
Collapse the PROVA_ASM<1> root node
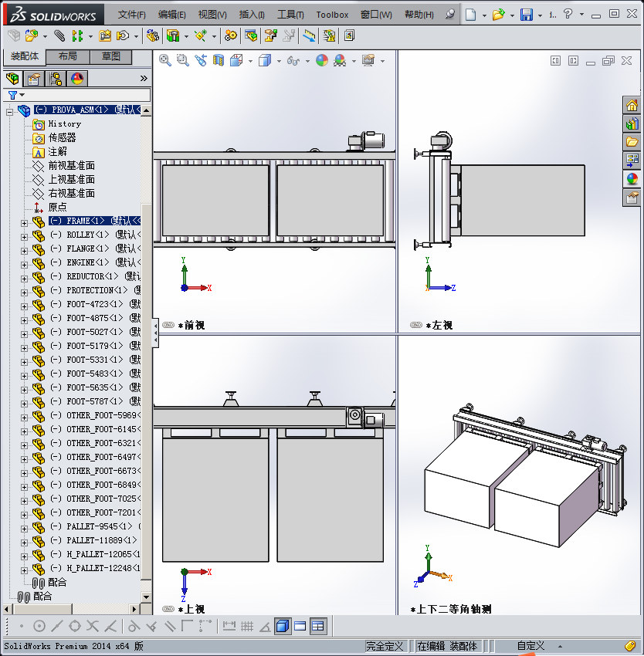click(x=9, y=112)
